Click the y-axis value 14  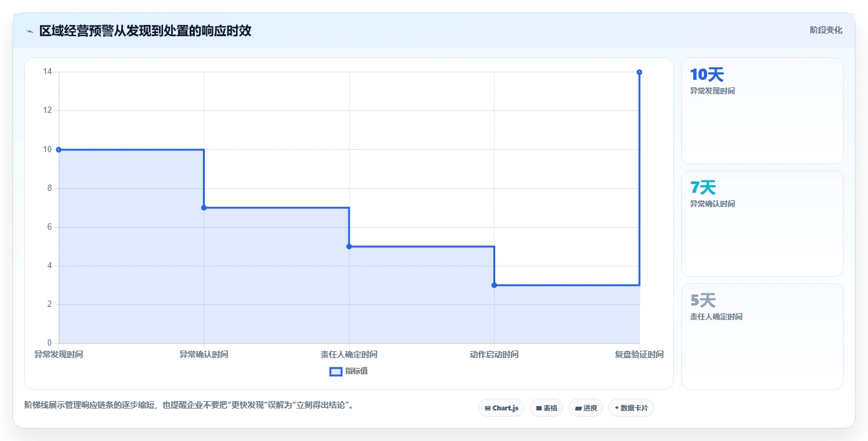(47, 72)
